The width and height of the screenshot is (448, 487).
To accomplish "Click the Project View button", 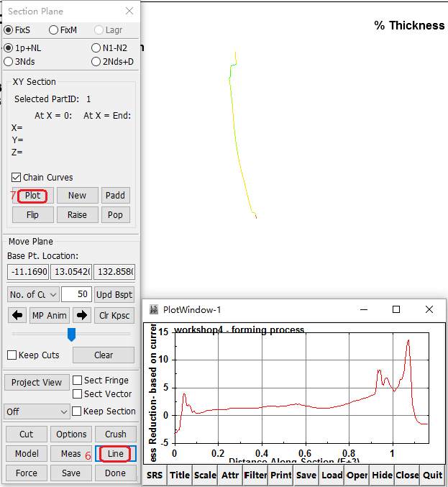I will (37, 382).
